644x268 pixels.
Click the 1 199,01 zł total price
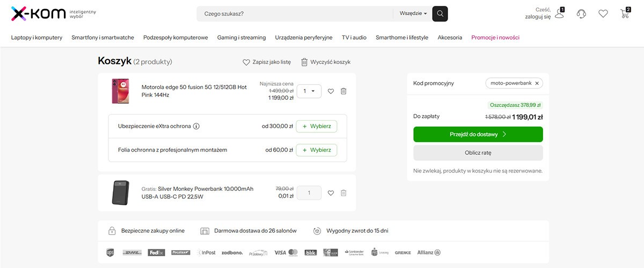[528, 117]
